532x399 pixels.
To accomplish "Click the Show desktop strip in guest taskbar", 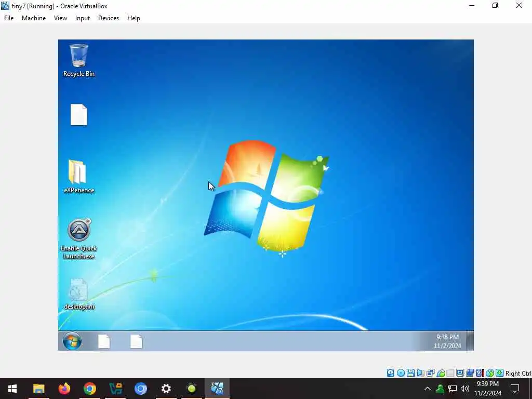I will (x=470, y=341).
